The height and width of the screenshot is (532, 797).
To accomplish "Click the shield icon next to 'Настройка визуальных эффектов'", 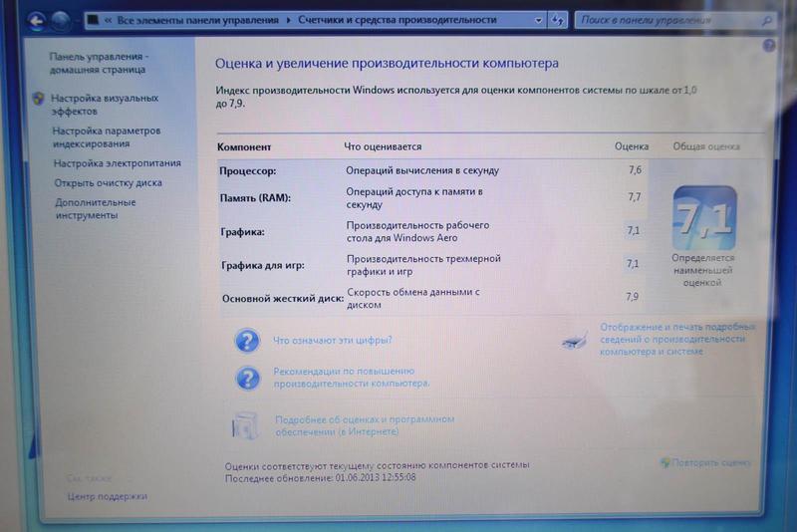I will coord(38,99).
